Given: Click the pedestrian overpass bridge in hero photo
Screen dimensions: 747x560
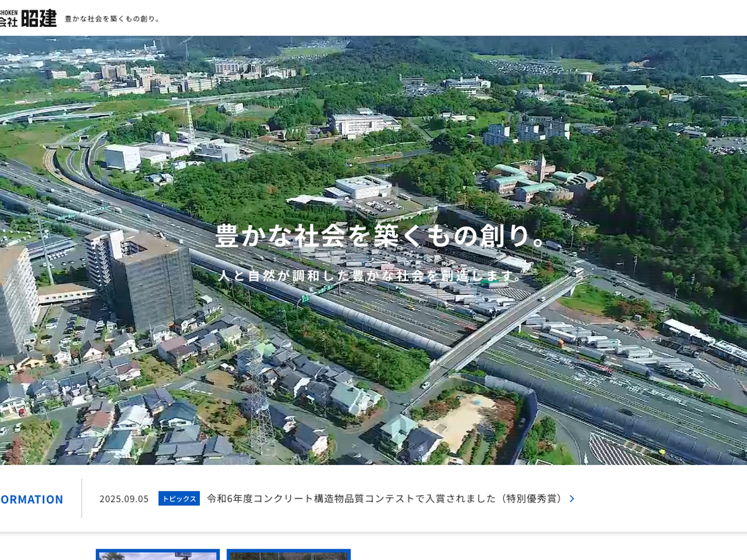Looking at the screenshot, I should [x=504, y=324].
